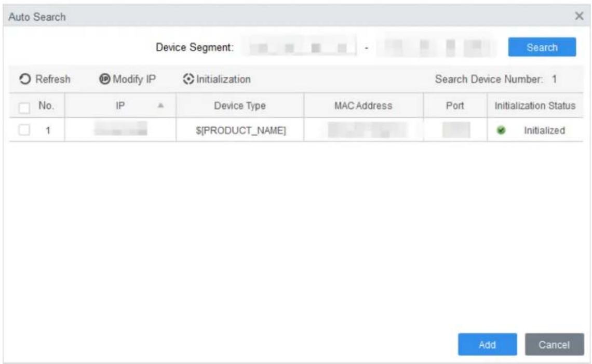Click the Port column header
The width and height of the screenshot is (592, 364).
pos(455,105)
